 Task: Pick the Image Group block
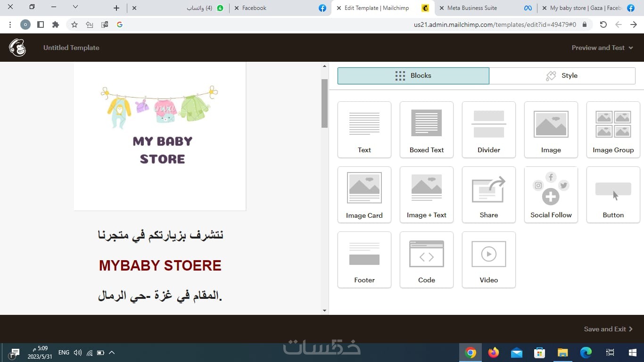[x=613, y=130]
